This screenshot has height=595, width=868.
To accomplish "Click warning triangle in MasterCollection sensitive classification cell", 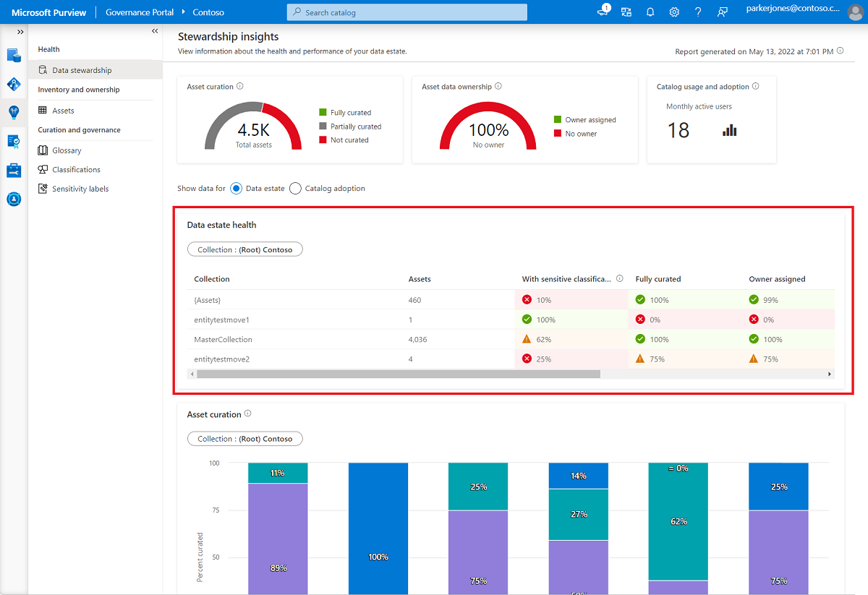I will click(527, 339).
